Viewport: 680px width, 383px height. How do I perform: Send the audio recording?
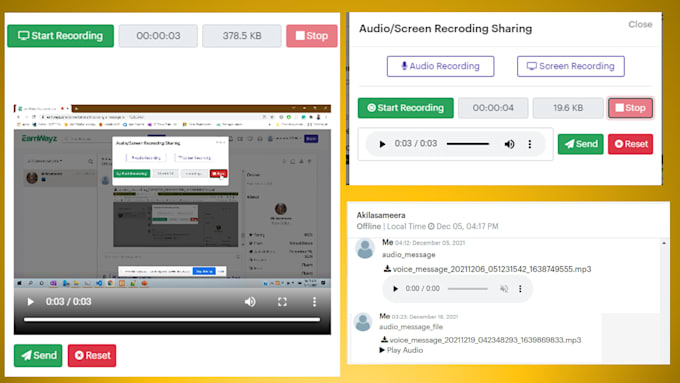pos(580,144)
